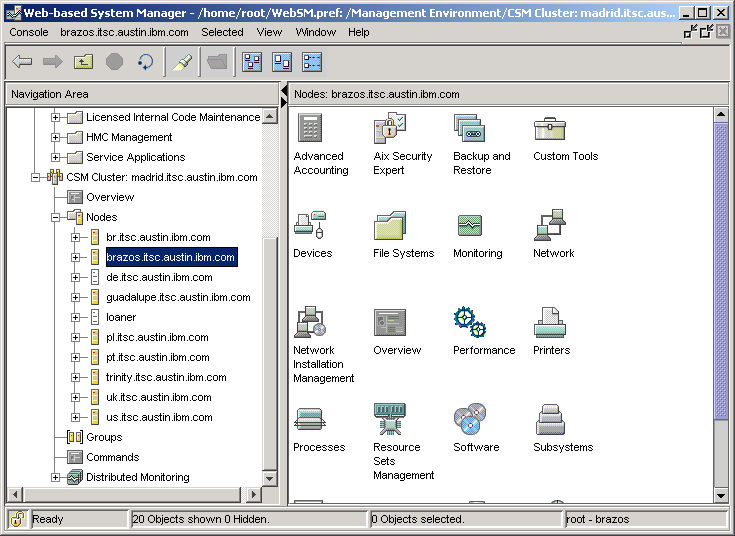Select Groups in navigation tree
The image size is (735, 536).
click(104, 437)
